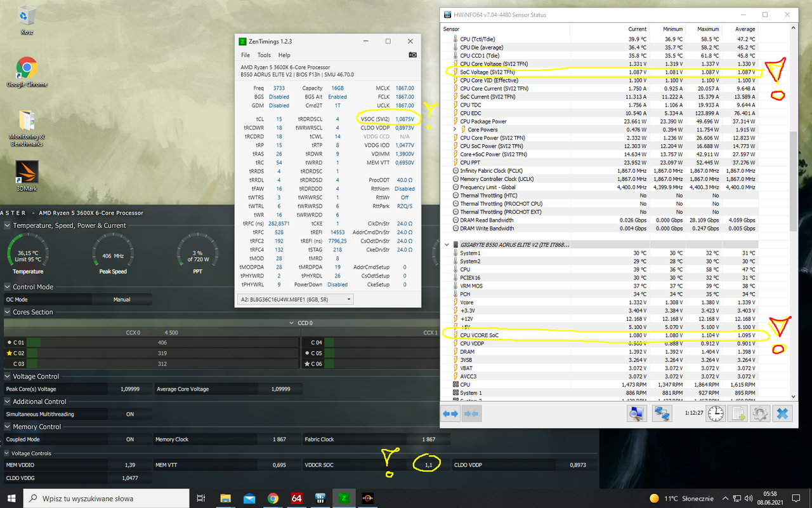This screenshot has width=812, height=508.
Task: Toggle Simultaneous Multithreading ON value
Action: (129, 414)
